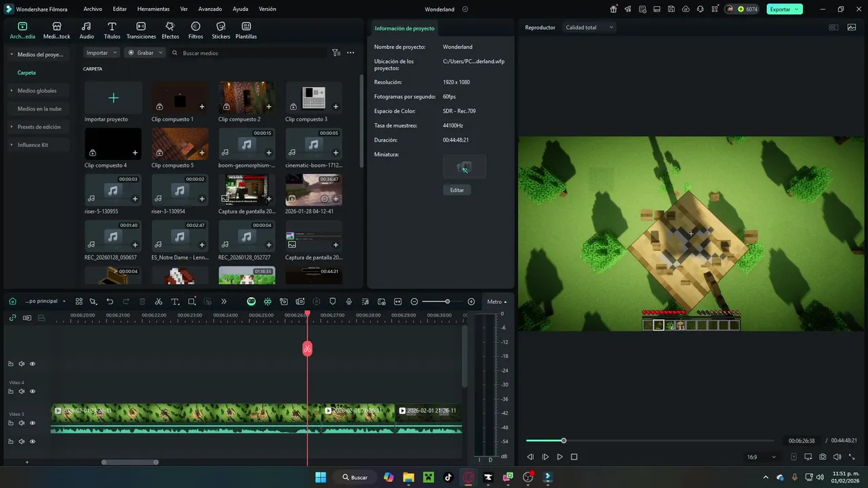This screenshot has height=488, width=868.
Task: Open the Filtros panel
Action: pyautogui.click(x=195, y=30)
